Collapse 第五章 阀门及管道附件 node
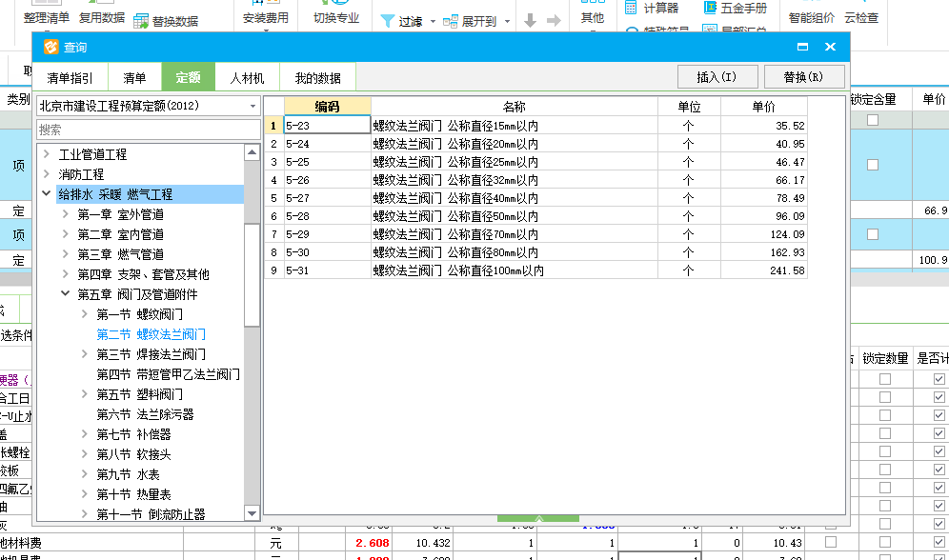This screenshot has height=560, width=949. click(x=66, y=294)
